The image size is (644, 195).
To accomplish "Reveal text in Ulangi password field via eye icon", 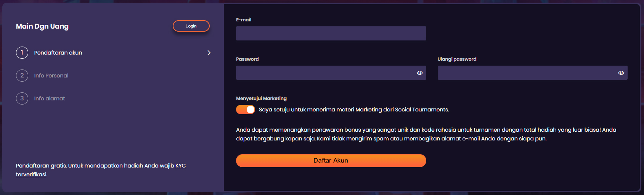I will [621, 73].
